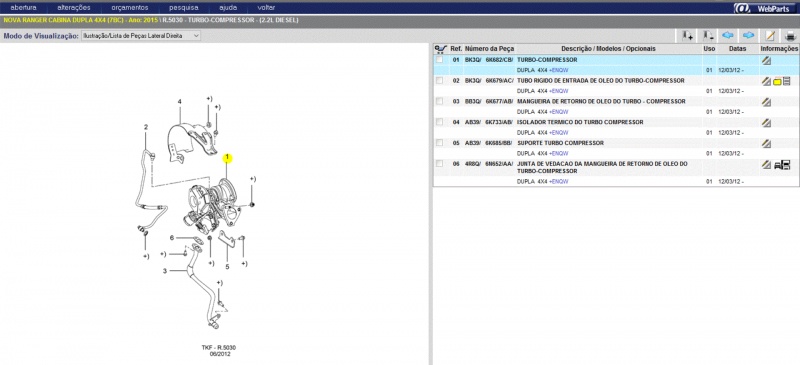The width and height of the screenshot is (800, 365).
Task: Go to next illustration with right arrow
Action: tap(748, 35)
